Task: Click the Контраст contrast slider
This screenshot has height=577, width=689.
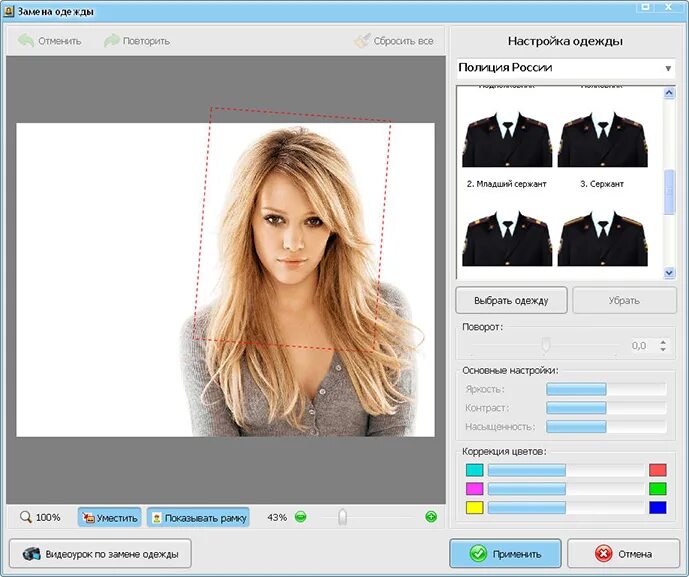Action: pos(606,408)
